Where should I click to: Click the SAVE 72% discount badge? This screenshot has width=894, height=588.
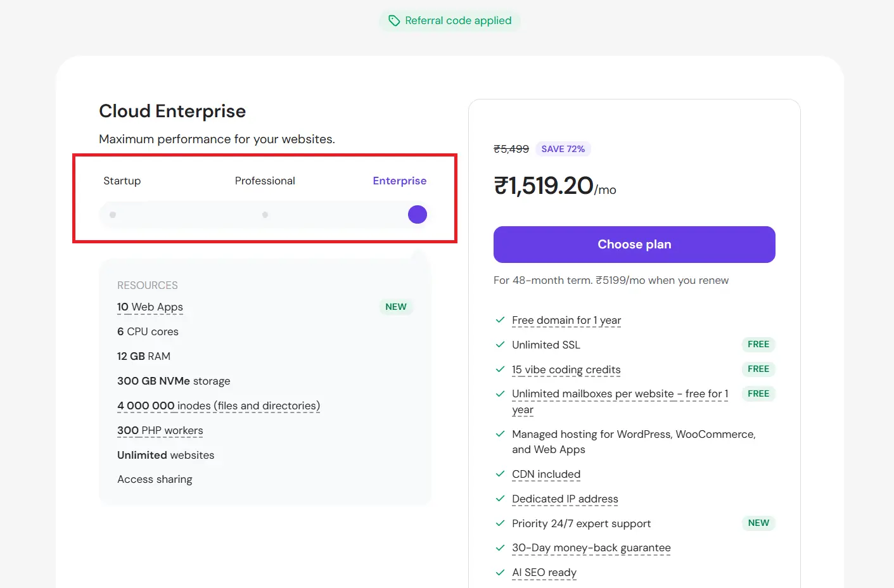pyautogui.click(x=563, y=149)
